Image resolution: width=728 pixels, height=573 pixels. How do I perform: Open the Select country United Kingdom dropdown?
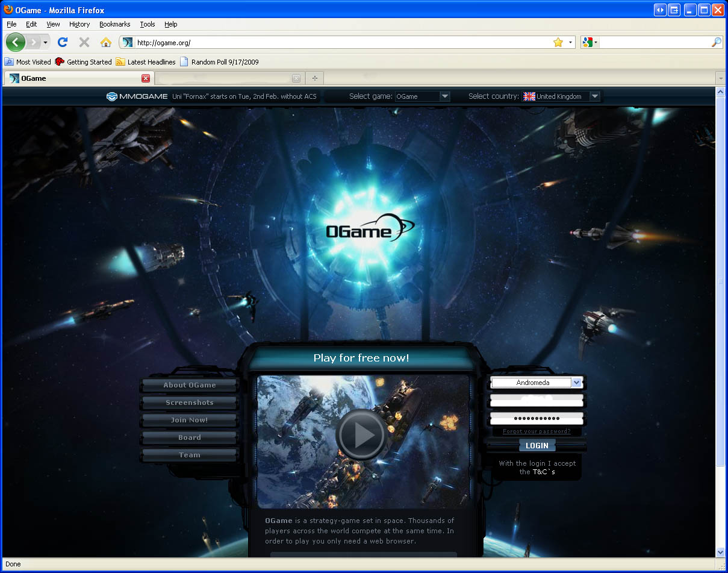pos(561,96)
